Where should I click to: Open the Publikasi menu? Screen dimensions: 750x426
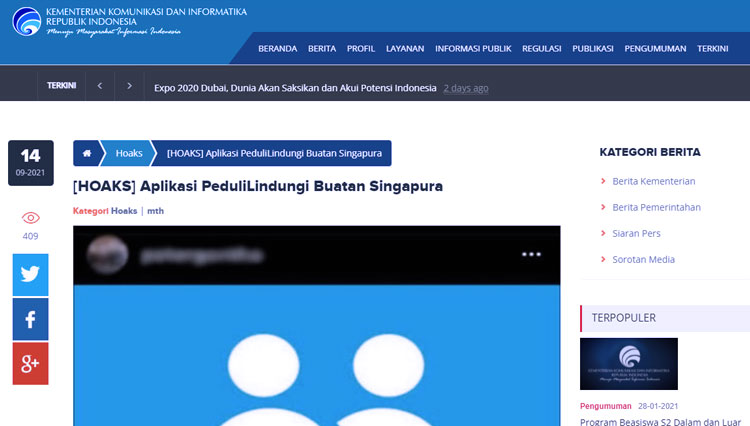click(593, 48)
